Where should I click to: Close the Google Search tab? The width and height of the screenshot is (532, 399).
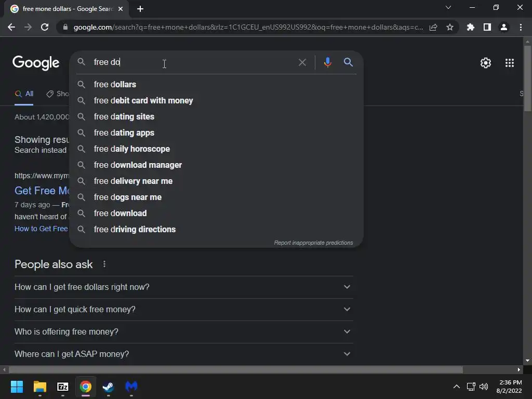pyautogui.click(x=121, y=9)
